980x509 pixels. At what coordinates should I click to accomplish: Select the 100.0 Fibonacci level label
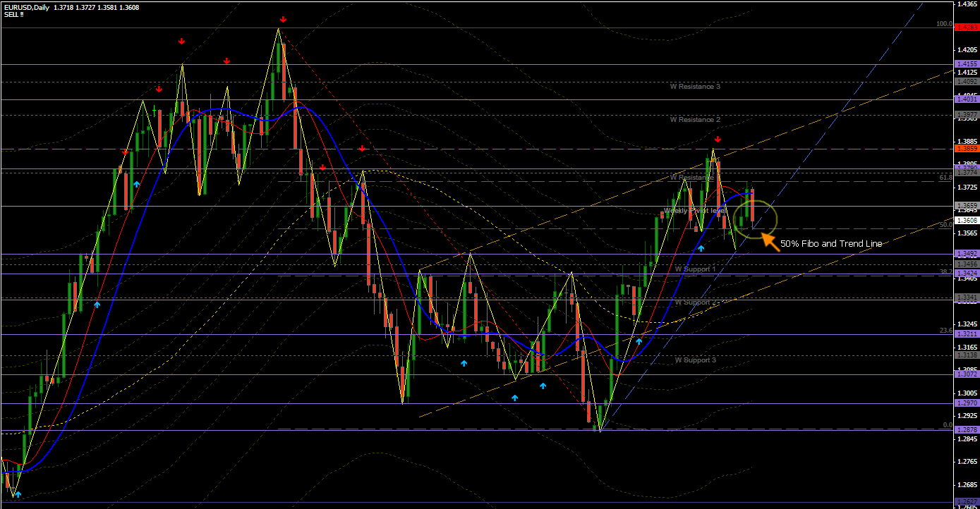pyautogui.click(x=944, y=24)
